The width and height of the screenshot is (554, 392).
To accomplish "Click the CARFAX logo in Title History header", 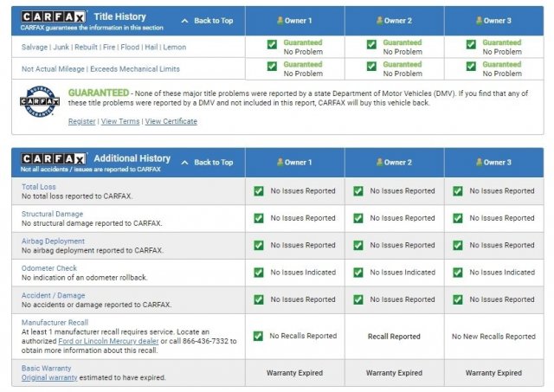I will [53, 17].
